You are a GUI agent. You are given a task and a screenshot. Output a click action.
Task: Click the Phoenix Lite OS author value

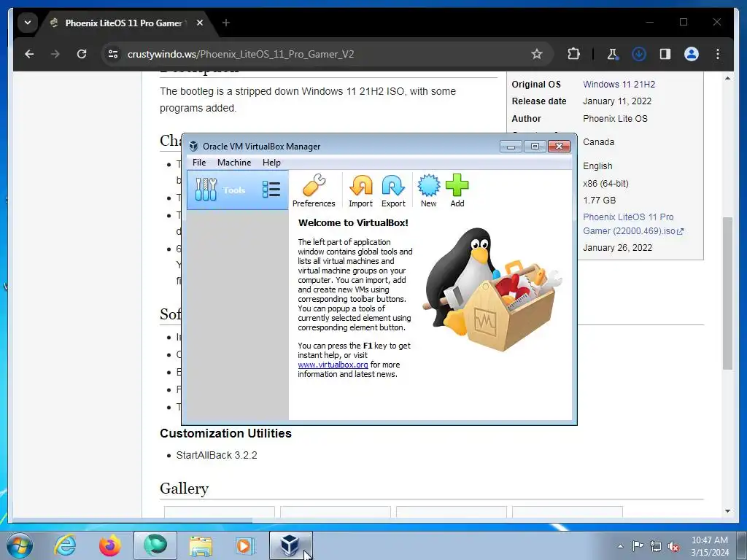(615, 119)
